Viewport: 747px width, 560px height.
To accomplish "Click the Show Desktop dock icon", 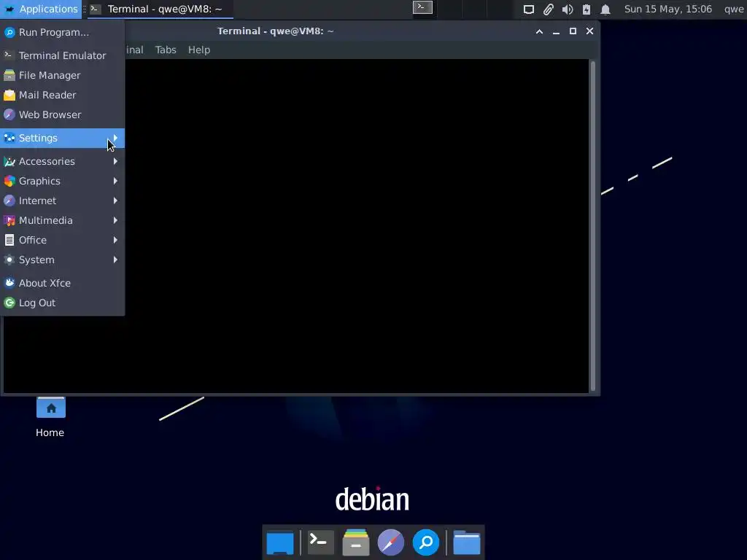I will click(280, 542).
